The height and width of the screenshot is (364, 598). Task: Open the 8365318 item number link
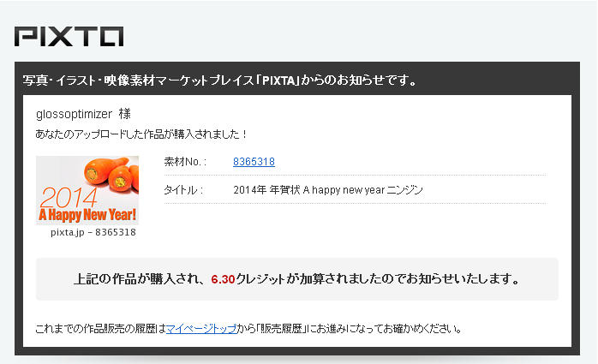254,162
